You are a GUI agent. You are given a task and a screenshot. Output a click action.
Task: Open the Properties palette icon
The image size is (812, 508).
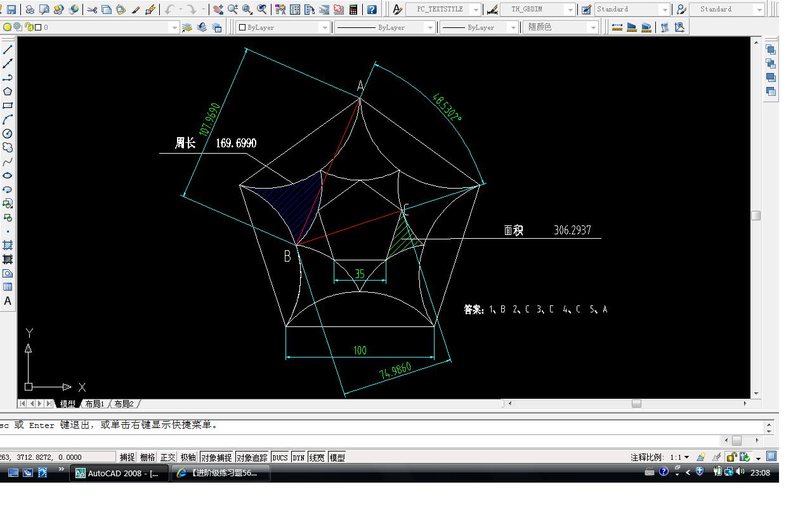click(x=280, y=10)
